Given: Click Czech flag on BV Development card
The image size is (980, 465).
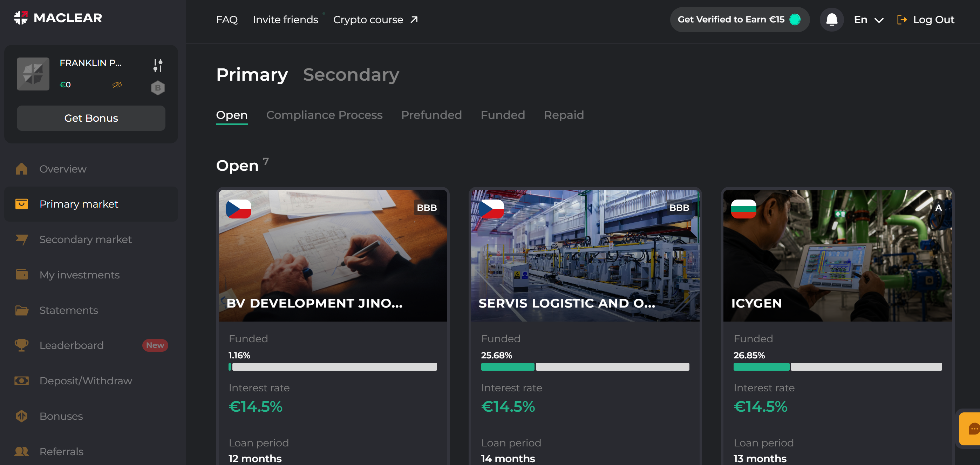Looking at the screenshot, I should [239, 209].
